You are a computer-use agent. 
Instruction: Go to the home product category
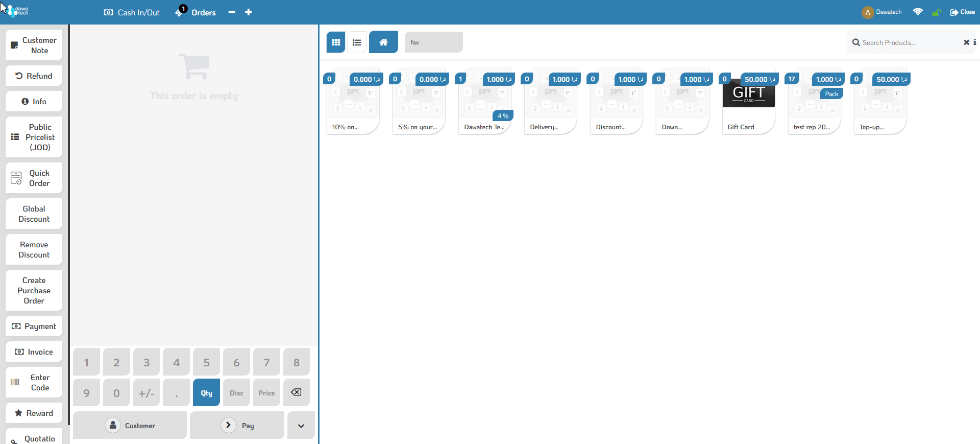pyautogui.click(x=383, y=42)
